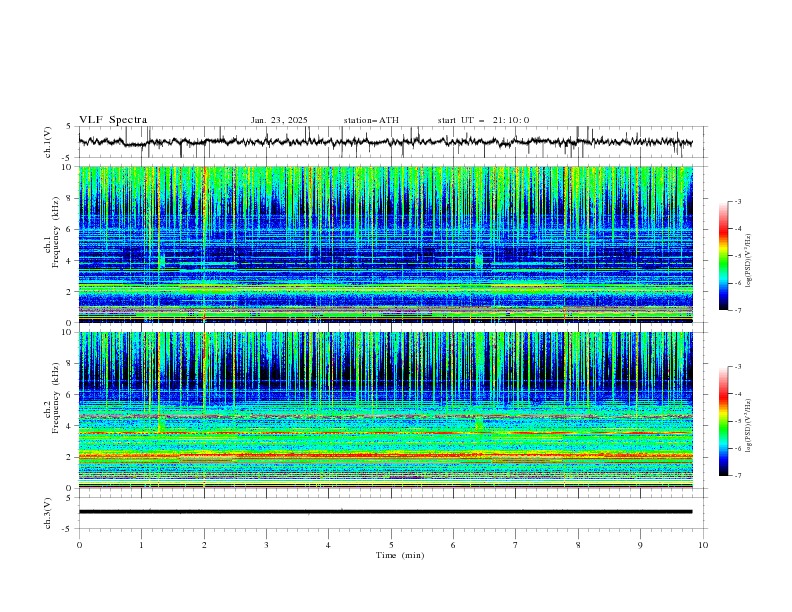Viewport: 792px width, 612px height.
Task: Click the ch.2 frequency tick "6"
Action: pos(70,395)
